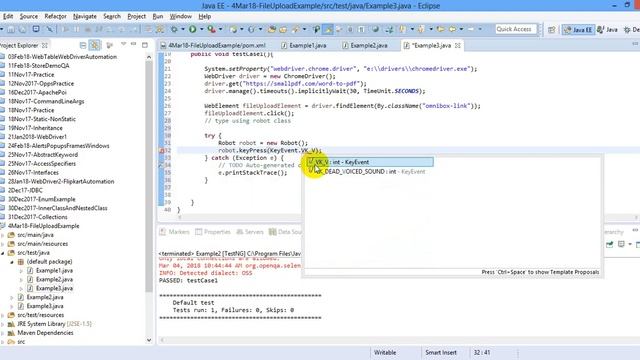
Task: Click the Run Last Tool icon
Action: click(x=212, y=29)
